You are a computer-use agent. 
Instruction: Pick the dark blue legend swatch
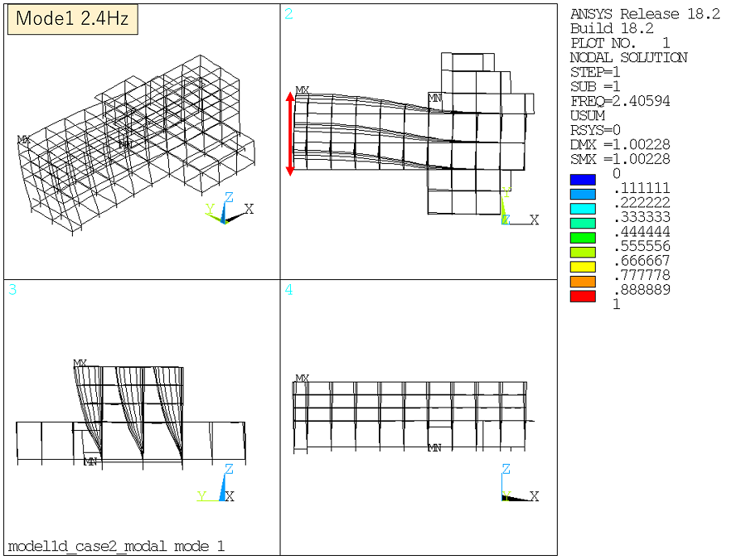(583, 180)
